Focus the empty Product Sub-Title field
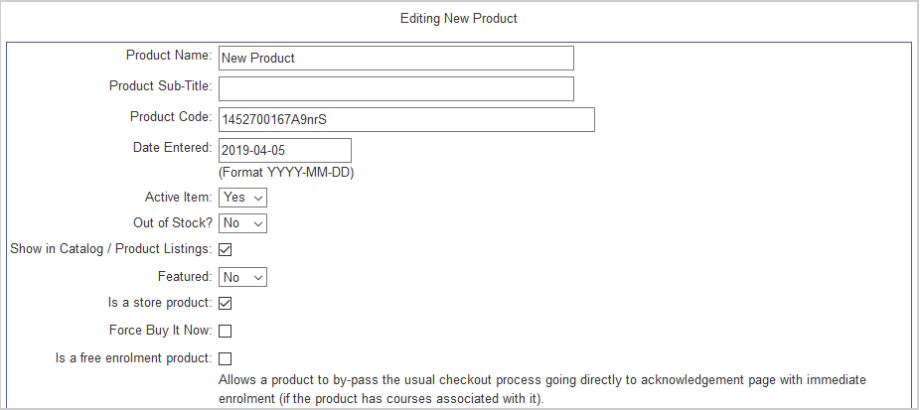Image resolution: width=920 pixels, height=410 pixels. [396, 89]
